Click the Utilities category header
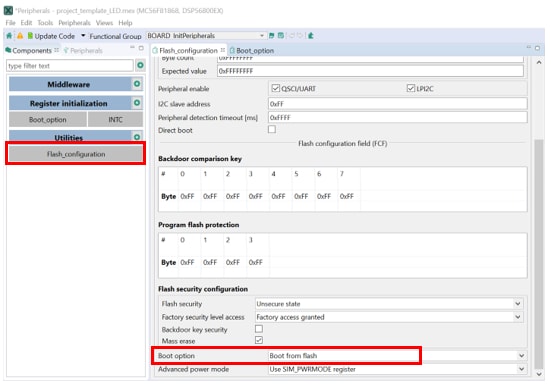This screenshot has width=551, height=386. (x=69, y=137)
